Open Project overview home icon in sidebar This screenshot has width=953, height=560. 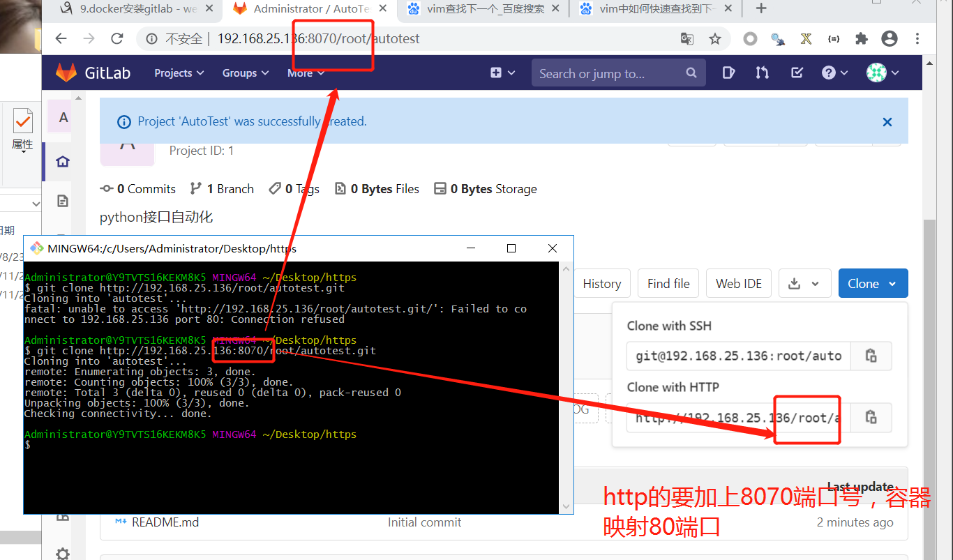(63, 162)
